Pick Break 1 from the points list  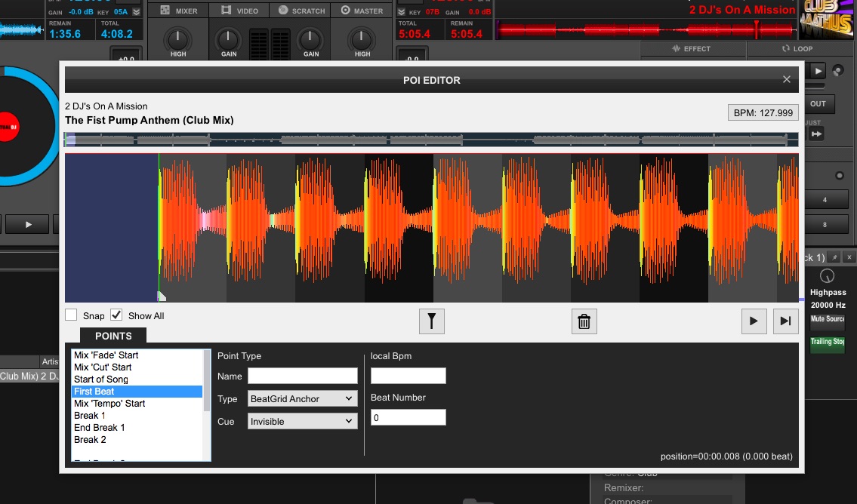coord(137,415)
